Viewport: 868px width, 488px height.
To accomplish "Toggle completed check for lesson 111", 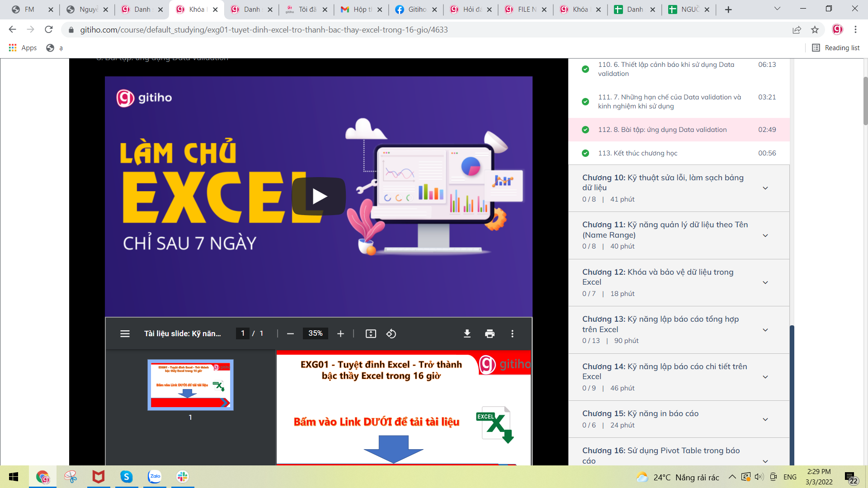I will 585,102.
